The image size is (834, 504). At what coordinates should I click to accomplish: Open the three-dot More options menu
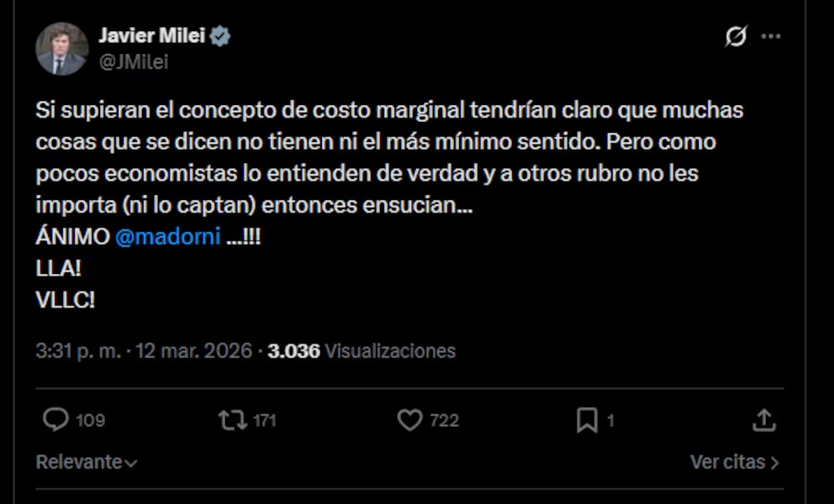[771, 37]
